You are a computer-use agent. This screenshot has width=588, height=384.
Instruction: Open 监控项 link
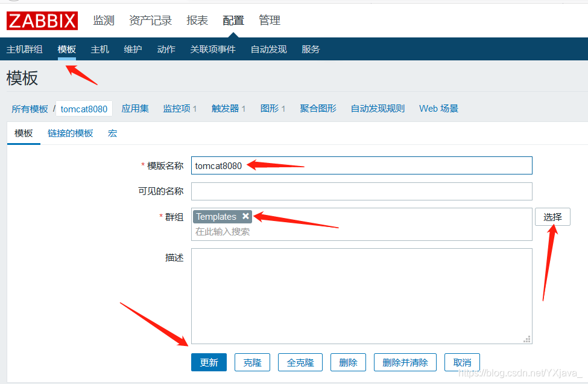click(x=177, y=109)
